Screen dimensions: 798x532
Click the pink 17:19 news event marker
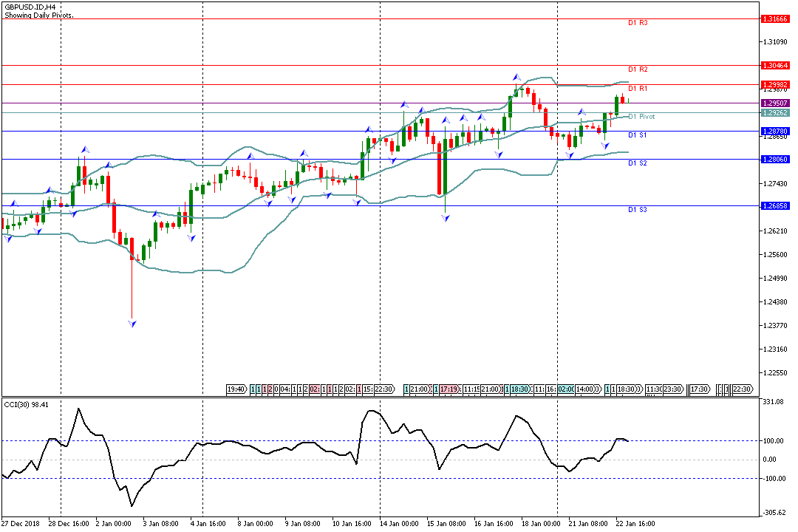pos(451,389)
